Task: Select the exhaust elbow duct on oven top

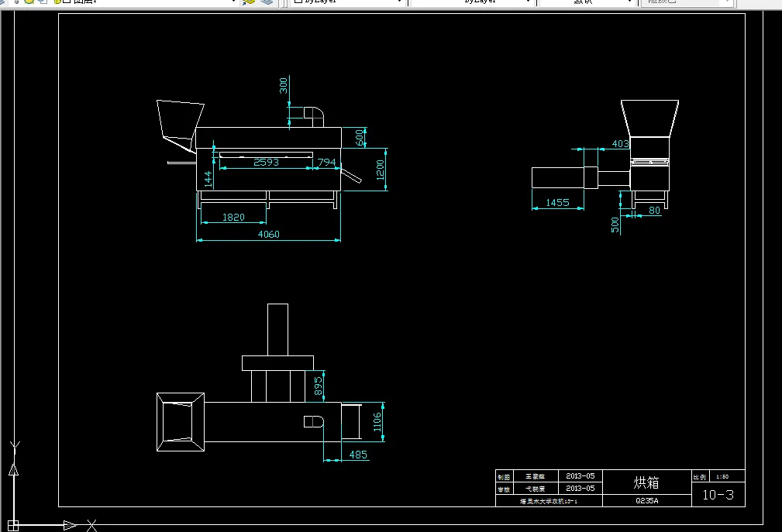Action: (x=314, y=117)
